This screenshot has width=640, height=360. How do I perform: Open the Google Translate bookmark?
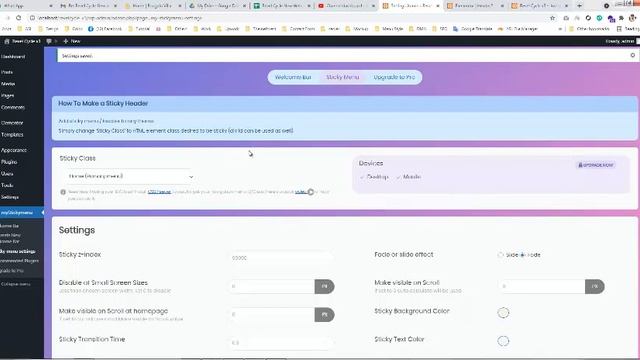[x=473, y=29]
